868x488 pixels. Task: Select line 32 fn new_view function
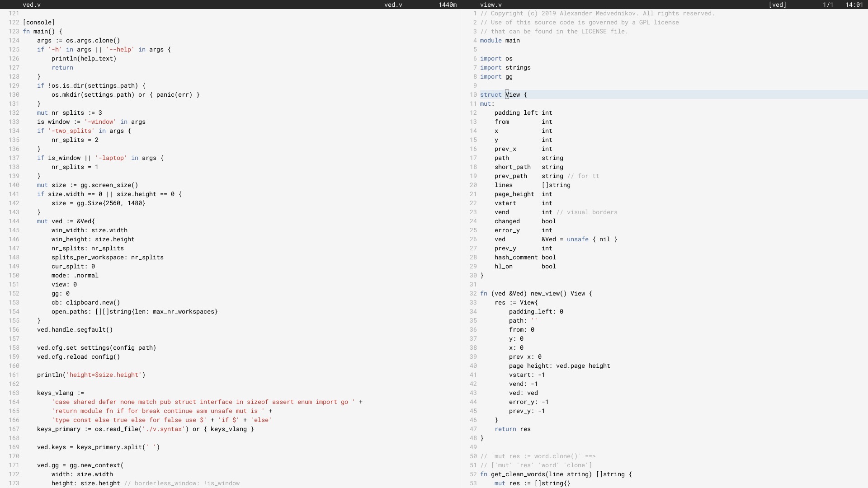pos(537,293)
